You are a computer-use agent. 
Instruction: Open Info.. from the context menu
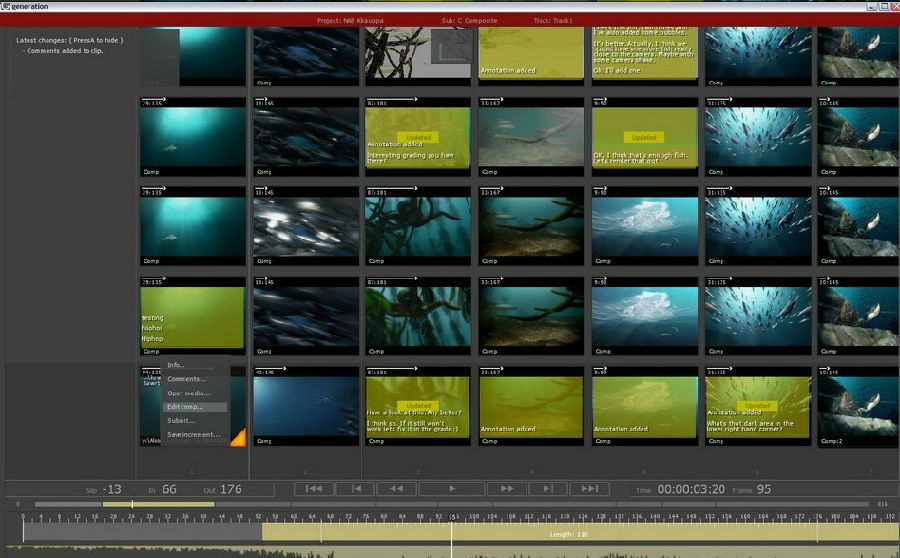(176, 365)
